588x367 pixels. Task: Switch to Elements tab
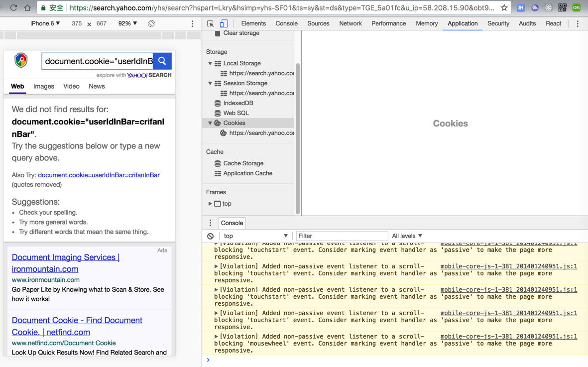(253, 23)
